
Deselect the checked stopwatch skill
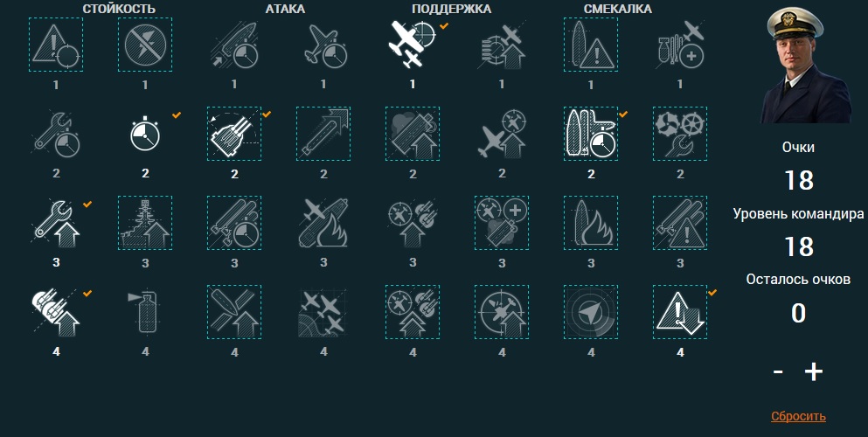click(145, 134)
